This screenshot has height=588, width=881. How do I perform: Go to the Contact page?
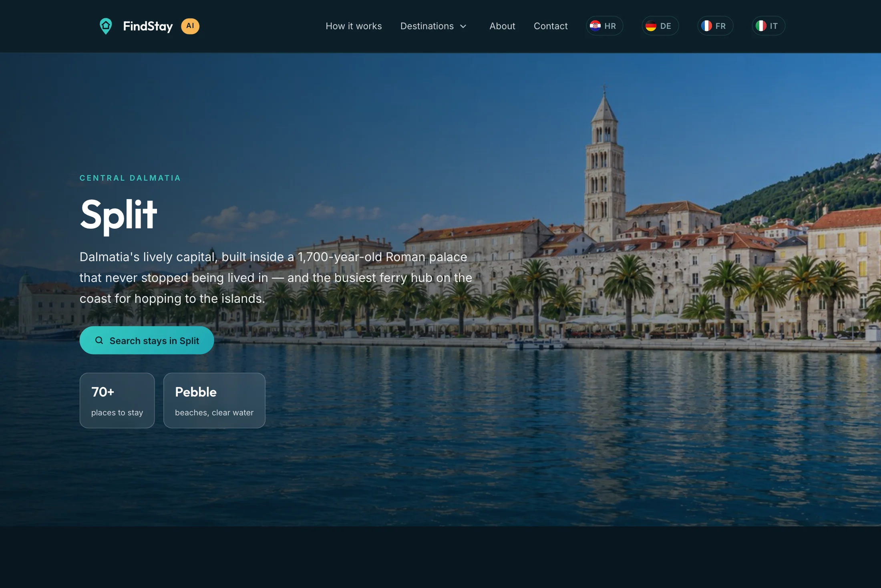(x=551, y=26)
